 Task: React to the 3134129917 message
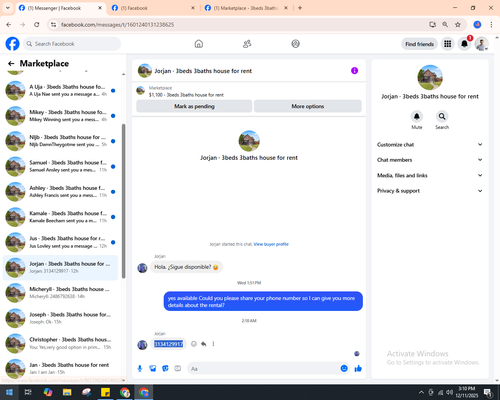(x=194, y=344)
